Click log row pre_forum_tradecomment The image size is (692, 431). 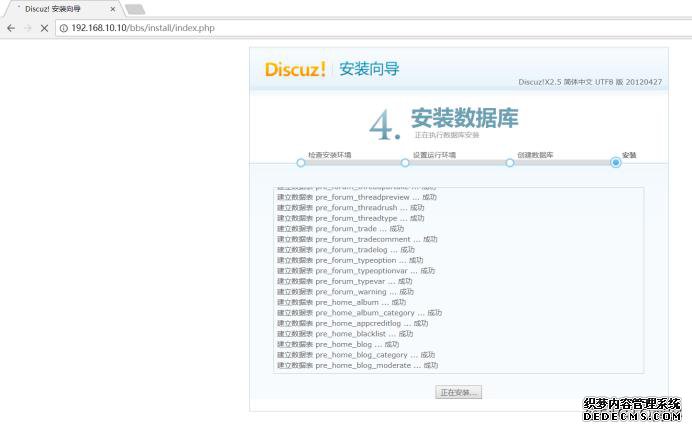pyautogui.click(x=357, y=240)
